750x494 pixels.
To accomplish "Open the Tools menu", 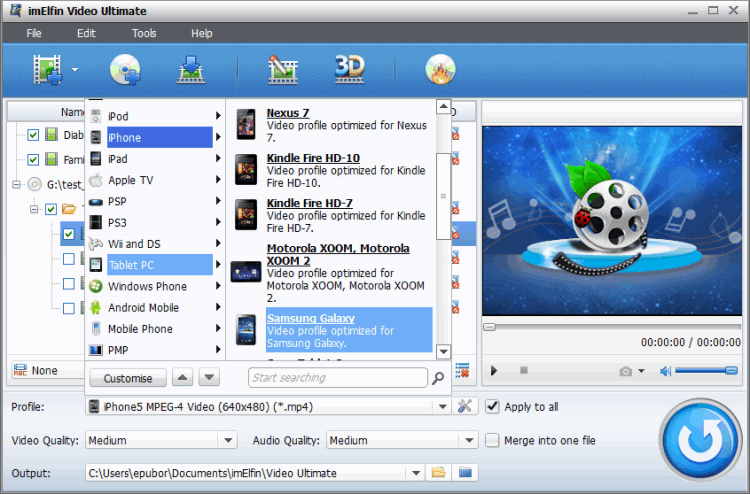I will click(x=144, y=33).
